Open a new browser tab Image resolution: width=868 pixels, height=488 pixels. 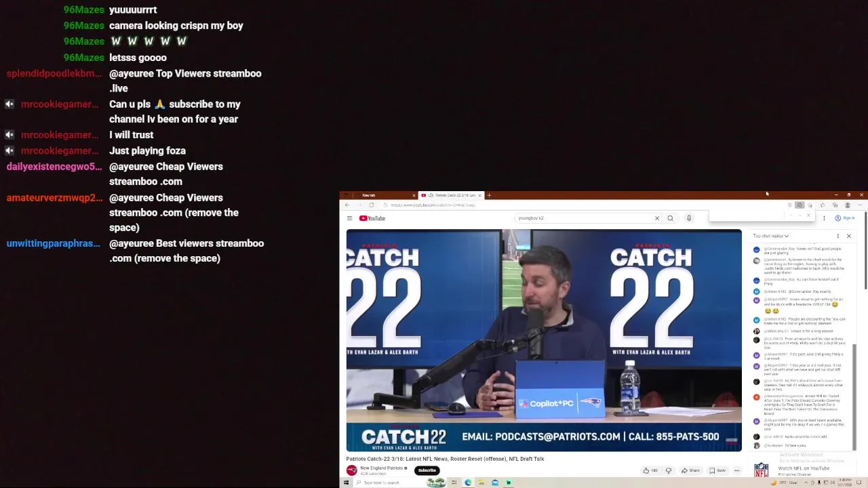point(489,195)
